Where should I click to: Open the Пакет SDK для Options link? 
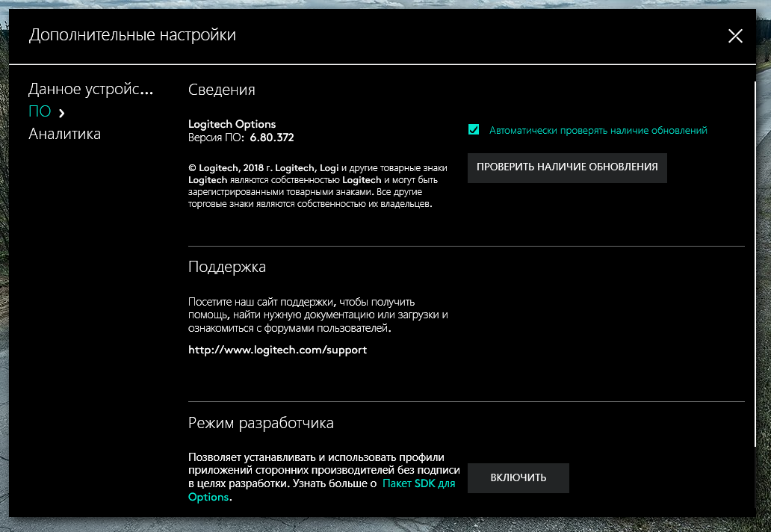tap(321, 489)
